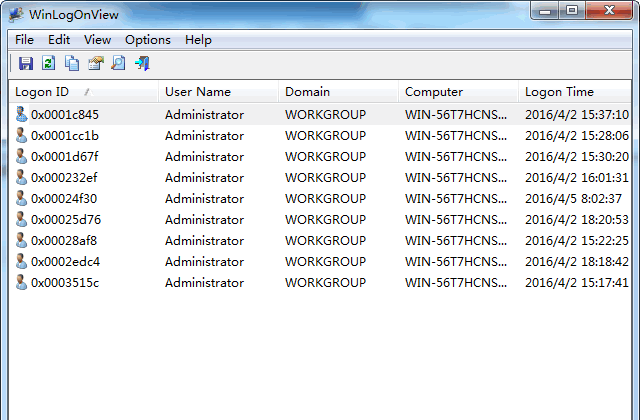Screen dimensions: 640x420
Task: Open the Help menu
Action: [x=198, y=40]
